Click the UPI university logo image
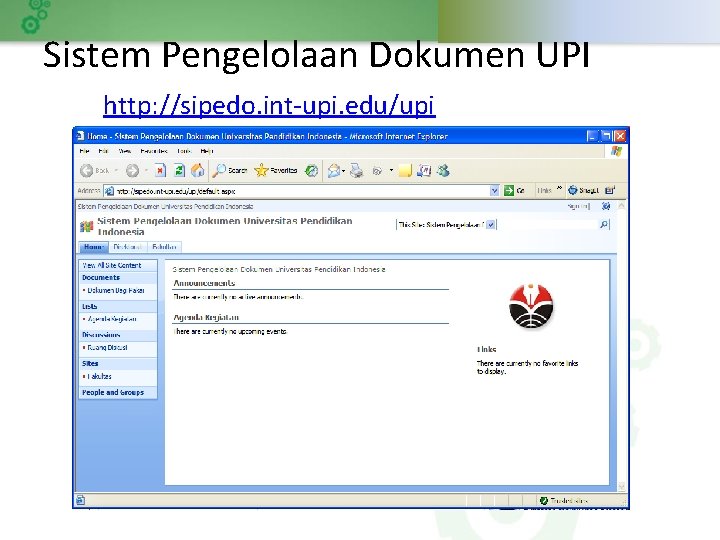 click(x=531, y=306)
